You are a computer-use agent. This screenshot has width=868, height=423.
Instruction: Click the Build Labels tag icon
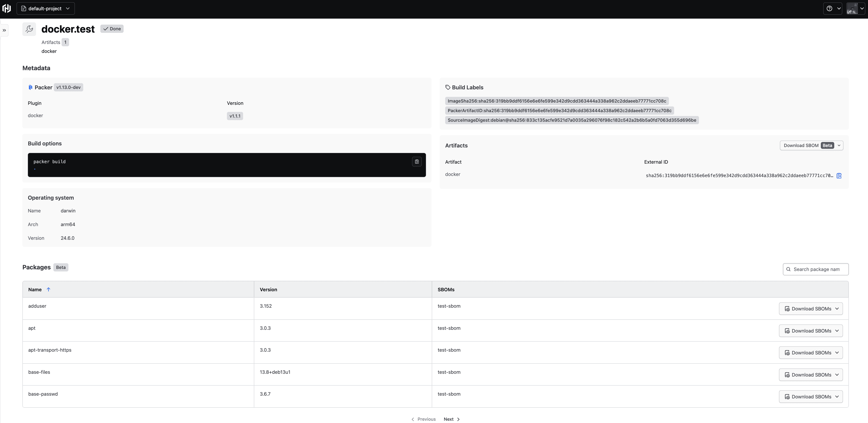(x=448, y=87)
